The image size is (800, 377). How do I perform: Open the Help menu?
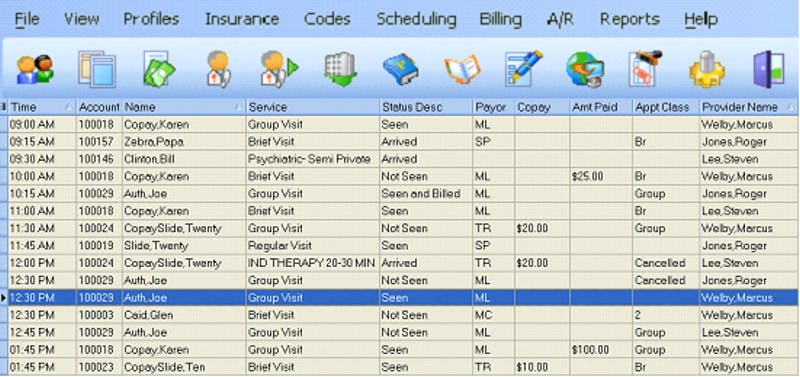pos(701,20)
